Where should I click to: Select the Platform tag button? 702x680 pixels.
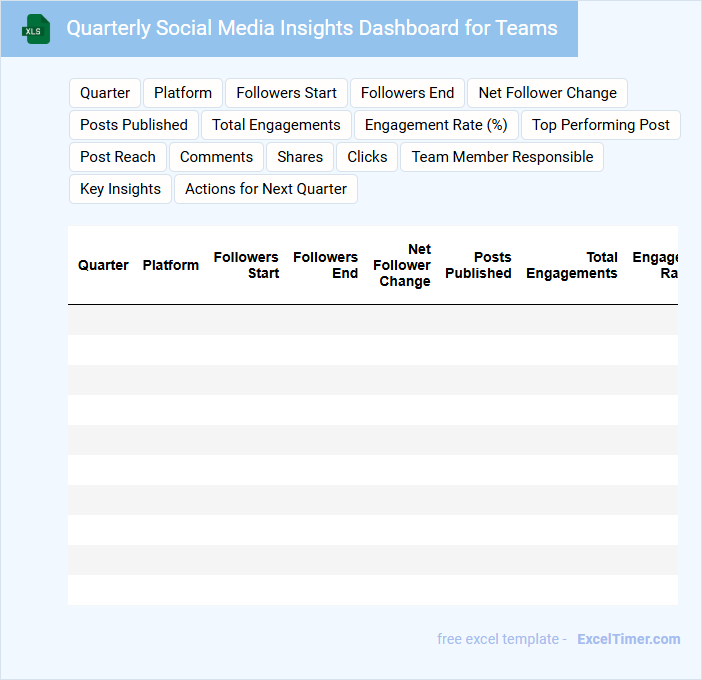[183, 93]
